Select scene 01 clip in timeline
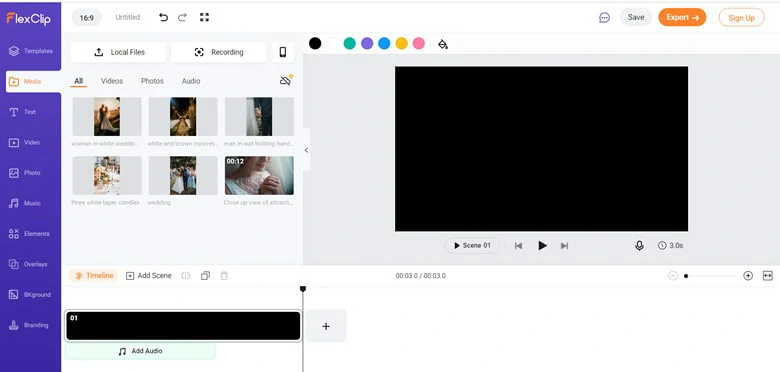780x372 pixels. tap(183, 326)
